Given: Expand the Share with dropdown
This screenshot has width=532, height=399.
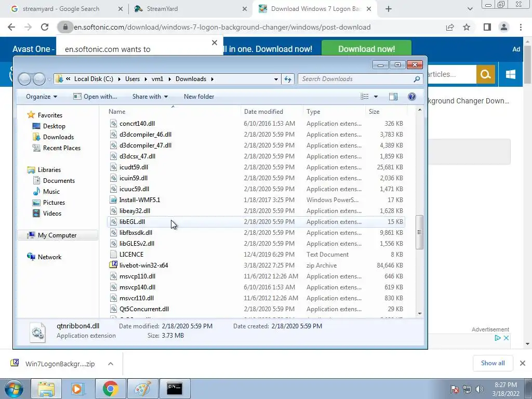Looking at the screenshot, I should pyautogui.click(x=150, y=97).
